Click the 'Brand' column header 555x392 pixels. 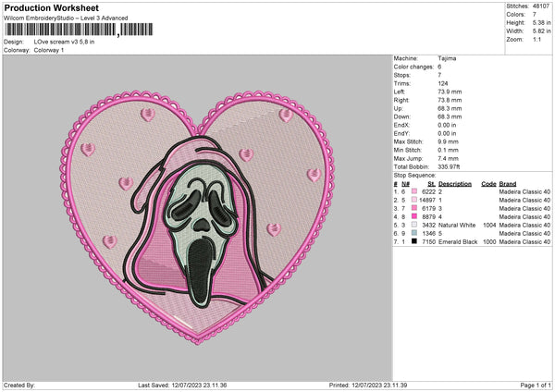[x=508, y=184]
